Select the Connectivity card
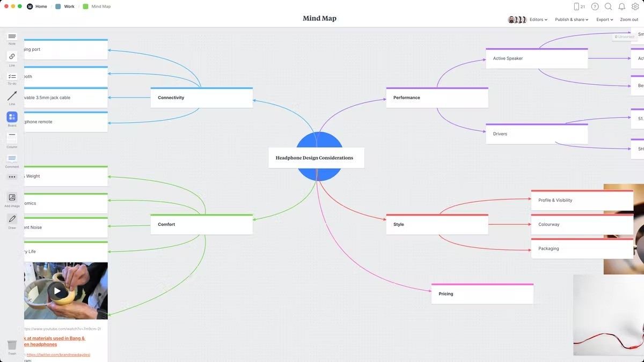Image resolution: width=644 pixels, height=362 pixels. (x=201, y=98)
